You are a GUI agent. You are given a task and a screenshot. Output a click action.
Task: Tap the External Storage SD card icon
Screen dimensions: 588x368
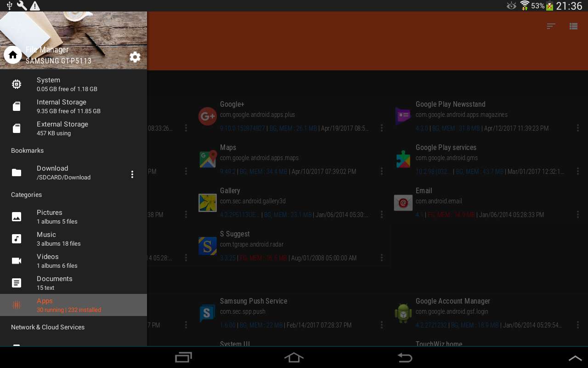click(x=17, y=128)
